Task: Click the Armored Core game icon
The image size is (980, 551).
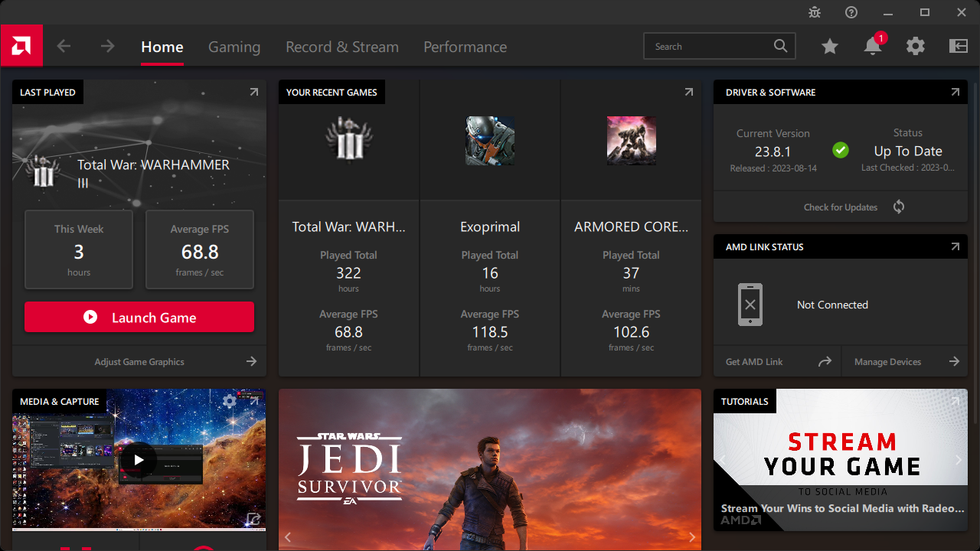Action: pyautogui.click(x=632, y=140)
